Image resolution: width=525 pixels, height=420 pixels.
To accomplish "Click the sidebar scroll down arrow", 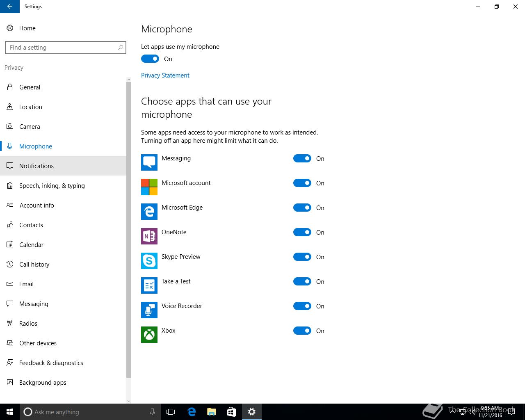I will click(129, 401).
